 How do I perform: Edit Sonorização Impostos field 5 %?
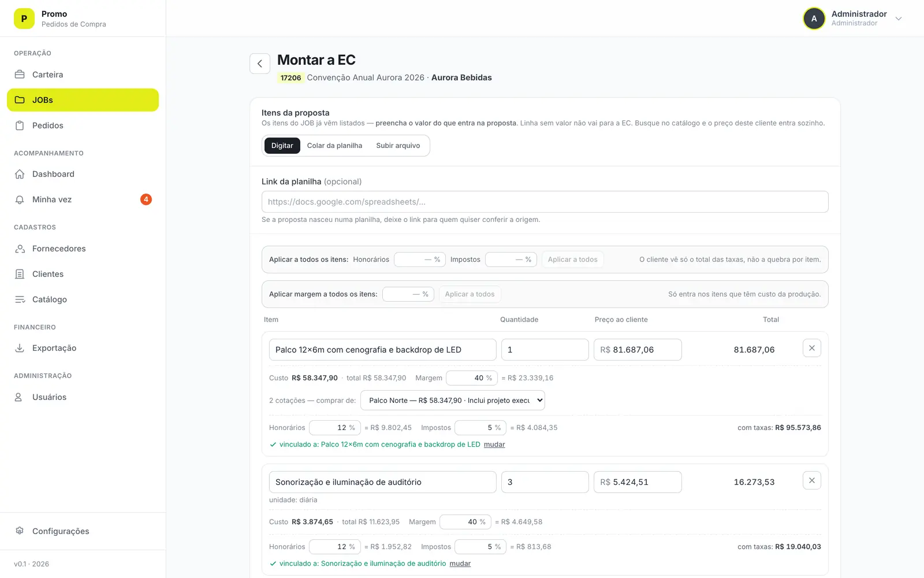480,547
